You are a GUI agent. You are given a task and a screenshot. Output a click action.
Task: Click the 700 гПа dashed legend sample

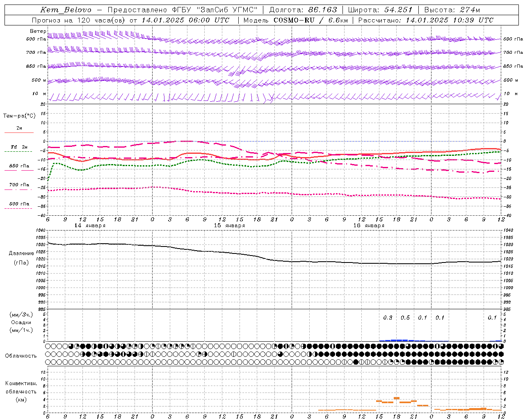tap(18, 189)
